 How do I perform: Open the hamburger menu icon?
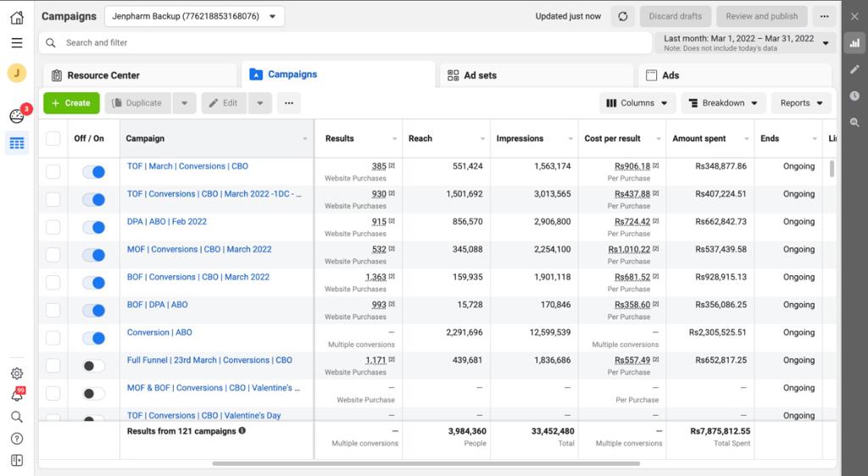[17, 42]
